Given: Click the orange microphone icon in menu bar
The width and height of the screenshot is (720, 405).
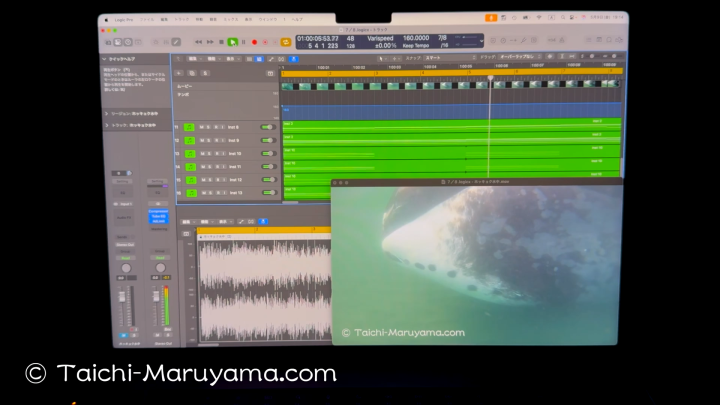Looking at the screenshot, I should (x=491, y=18).
